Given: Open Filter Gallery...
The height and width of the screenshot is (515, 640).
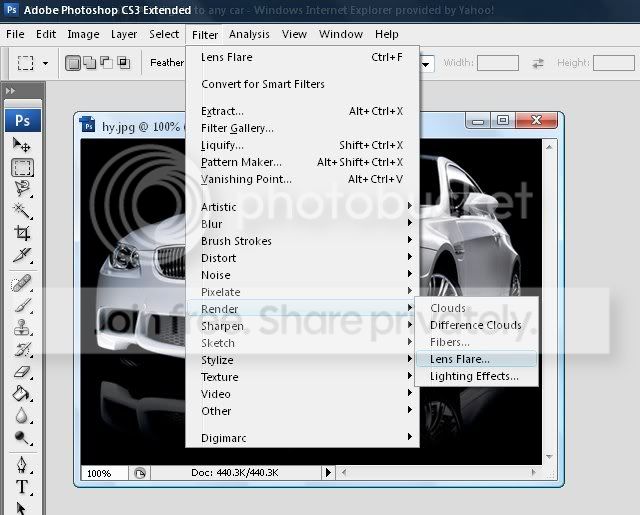Looking at the screenshot, I should pos(303,128).
